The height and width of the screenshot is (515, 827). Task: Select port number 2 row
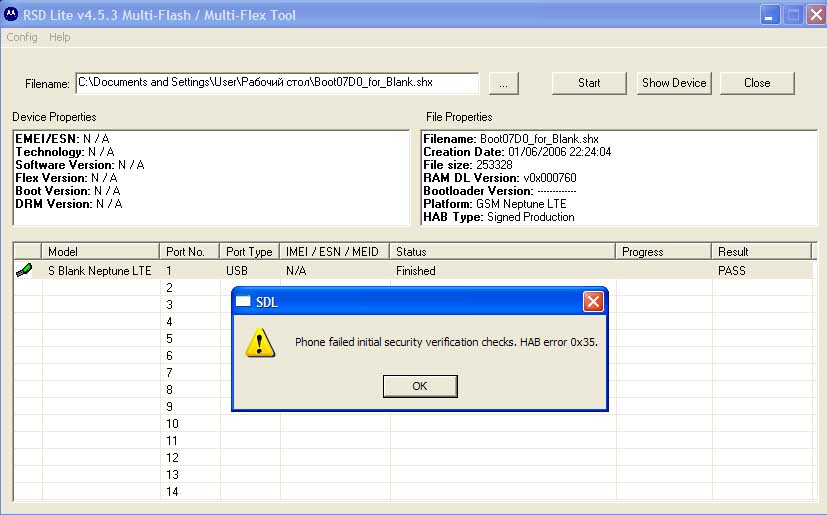point(169,288)
